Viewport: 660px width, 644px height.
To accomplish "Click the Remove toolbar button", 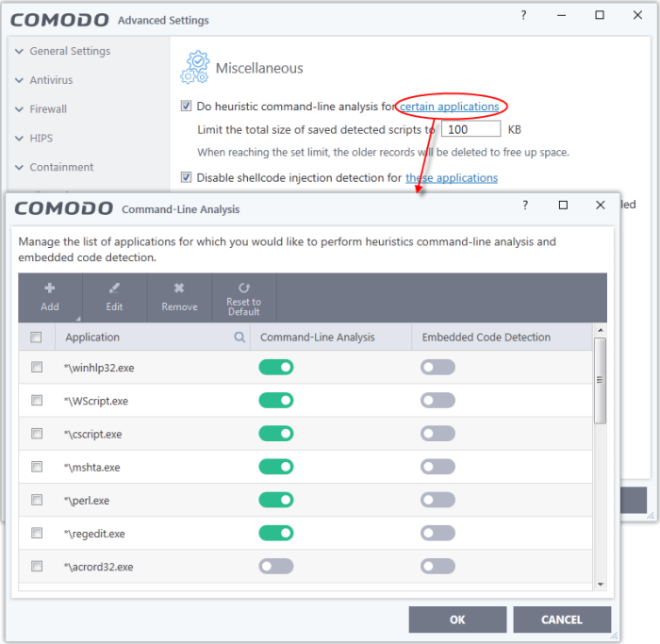I will 179,298.
